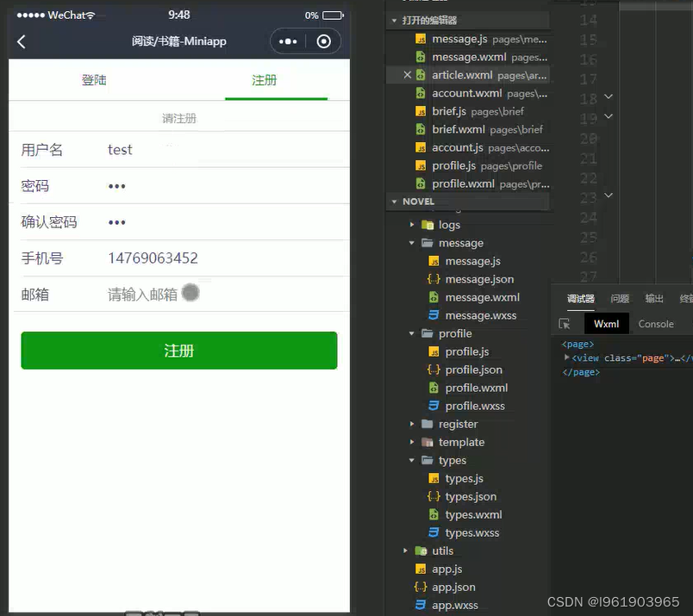Fold code at editor line 18
693x616 pixels.
609,96
